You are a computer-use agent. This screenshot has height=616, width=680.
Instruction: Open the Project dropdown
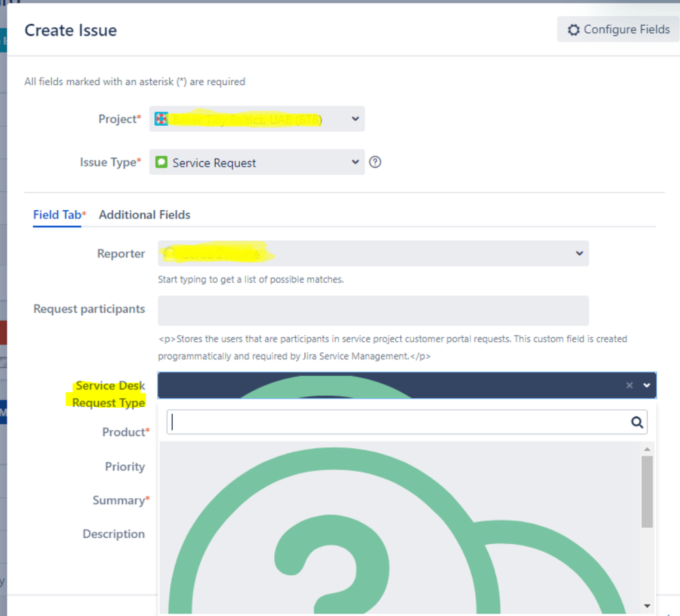point(257,119)
